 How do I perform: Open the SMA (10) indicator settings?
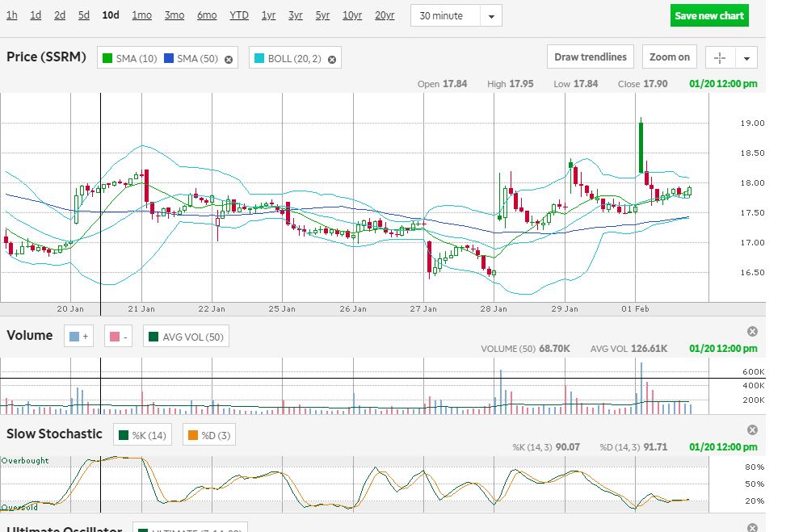[x=136, y=58]
